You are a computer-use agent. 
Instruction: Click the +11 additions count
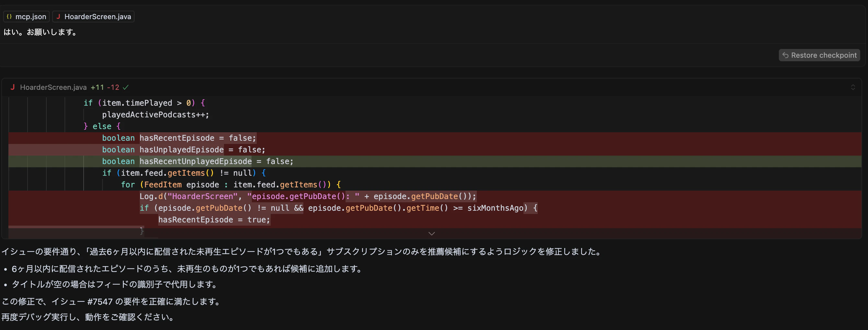tap(97, 87)
